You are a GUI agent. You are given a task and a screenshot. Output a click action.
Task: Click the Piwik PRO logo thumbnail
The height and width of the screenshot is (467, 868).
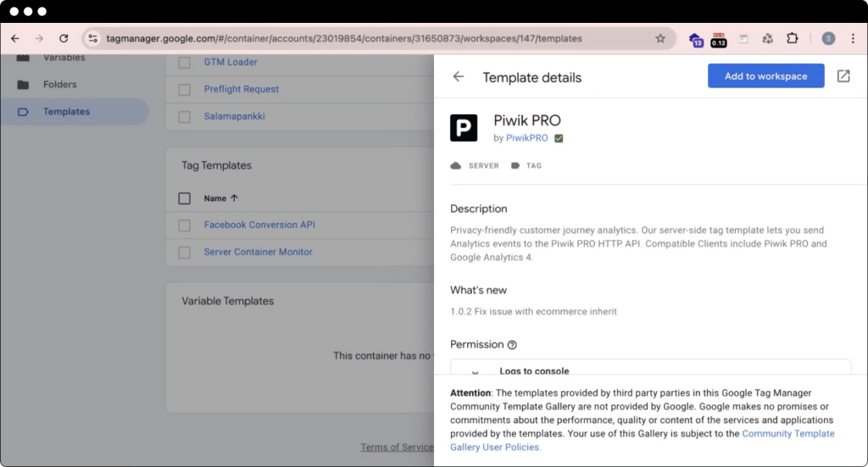464,128
